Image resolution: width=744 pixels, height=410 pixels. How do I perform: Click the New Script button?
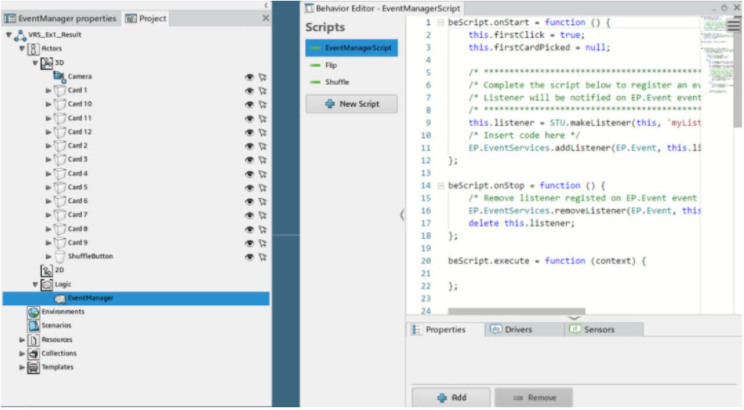tap(351, 104)
